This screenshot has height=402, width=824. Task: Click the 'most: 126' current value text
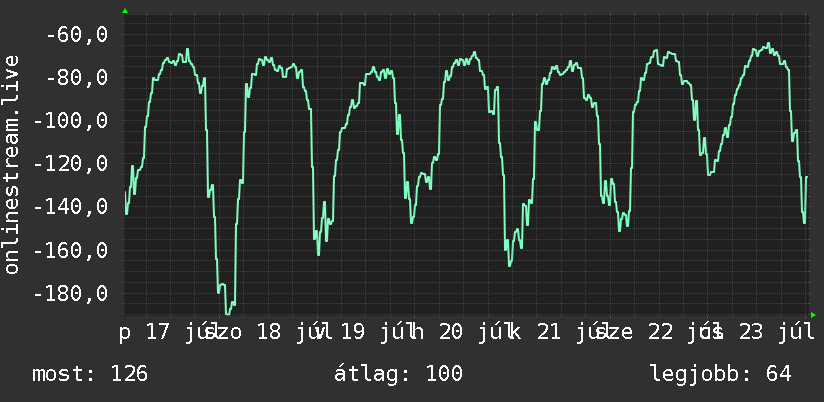click(90, 374)
